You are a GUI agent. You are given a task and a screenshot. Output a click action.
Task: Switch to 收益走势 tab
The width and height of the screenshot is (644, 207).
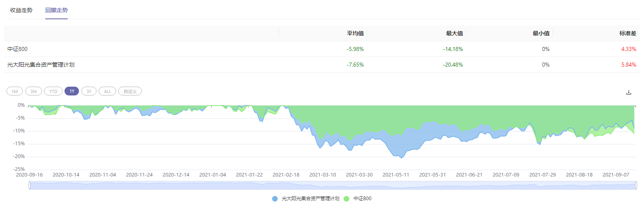point(21,10)
